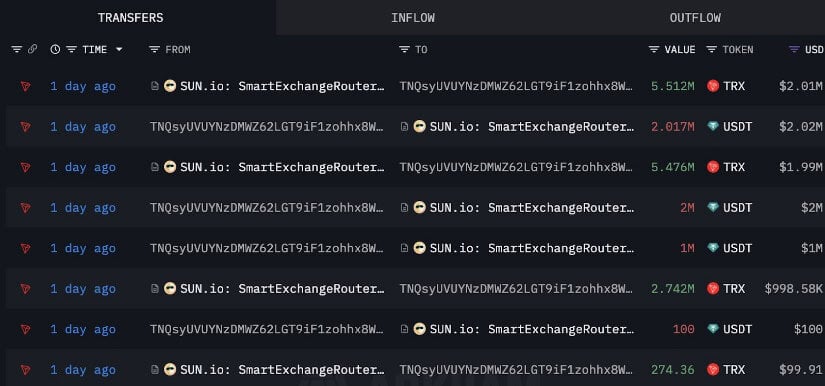Click the clock icon beside TIME
This screenshot has width=825, height=386.
[55, 49]
